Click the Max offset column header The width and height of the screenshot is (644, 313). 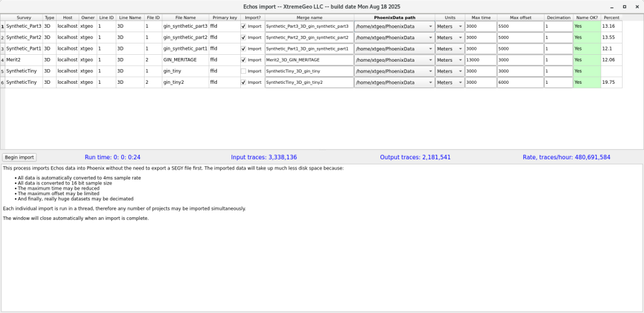(x=520, y=18)
